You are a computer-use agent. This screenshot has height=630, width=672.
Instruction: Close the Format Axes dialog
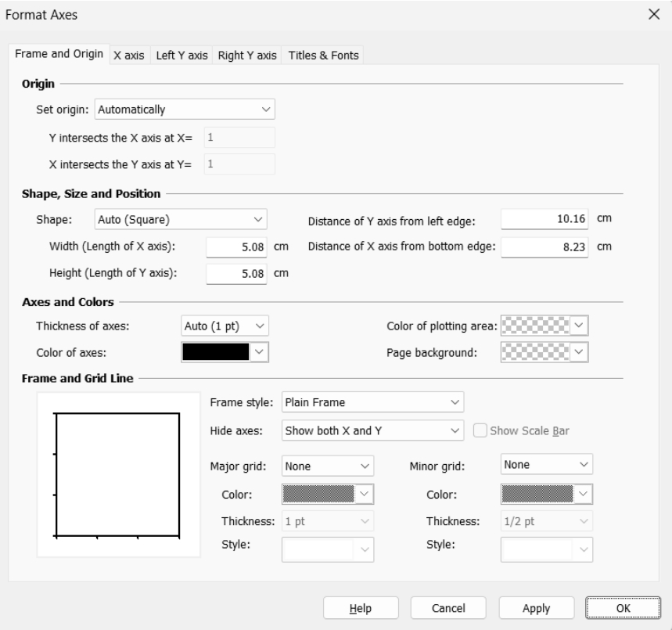click(654, 13)
